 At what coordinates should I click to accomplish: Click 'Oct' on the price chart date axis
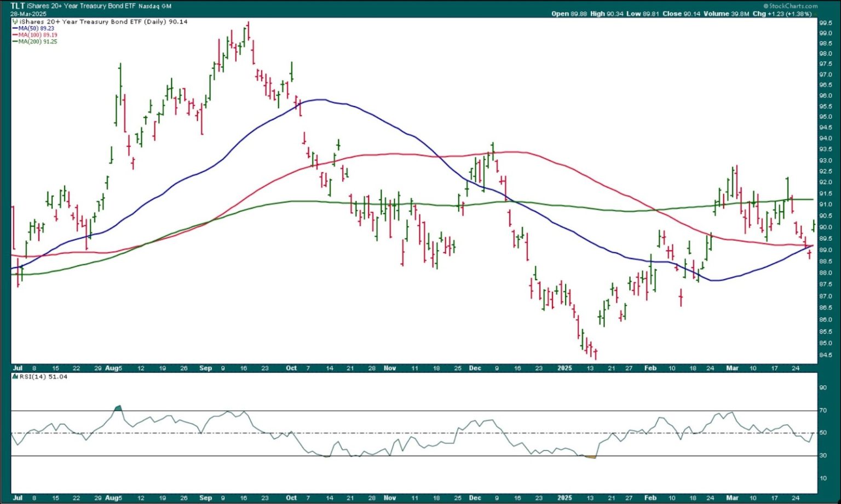point(291,368)
